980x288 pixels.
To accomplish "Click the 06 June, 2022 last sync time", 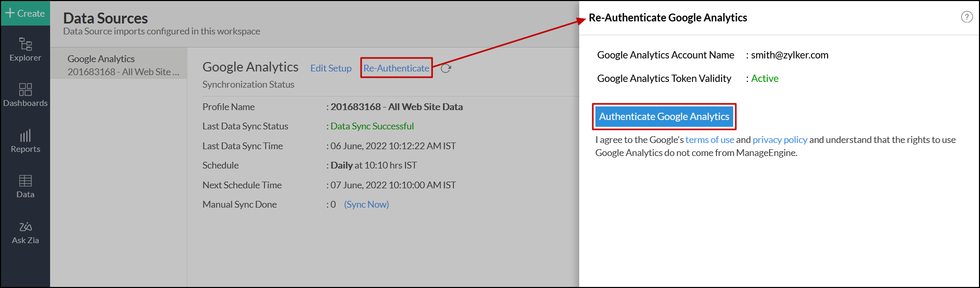I will (393, 146).
